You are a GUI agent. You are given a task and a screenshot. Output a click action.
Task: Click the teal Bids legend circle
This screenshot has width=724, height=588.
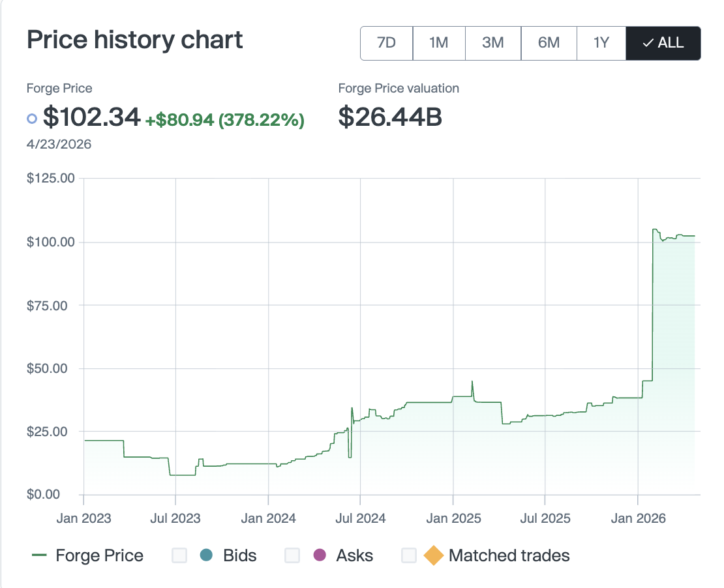(x=207, y=555)
